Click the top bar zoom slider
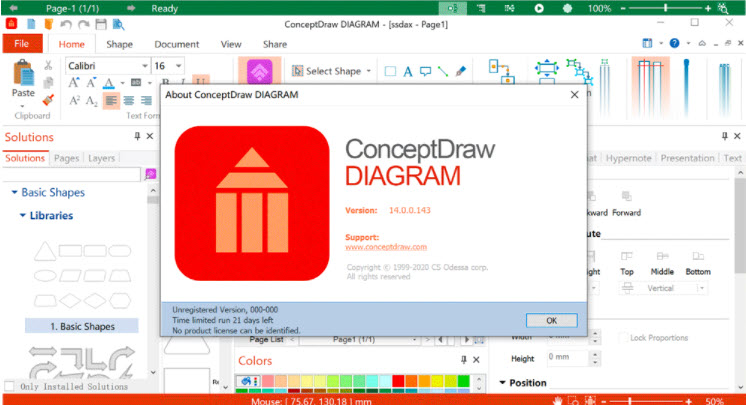This screenshot has width=746, height=405. 665,8
